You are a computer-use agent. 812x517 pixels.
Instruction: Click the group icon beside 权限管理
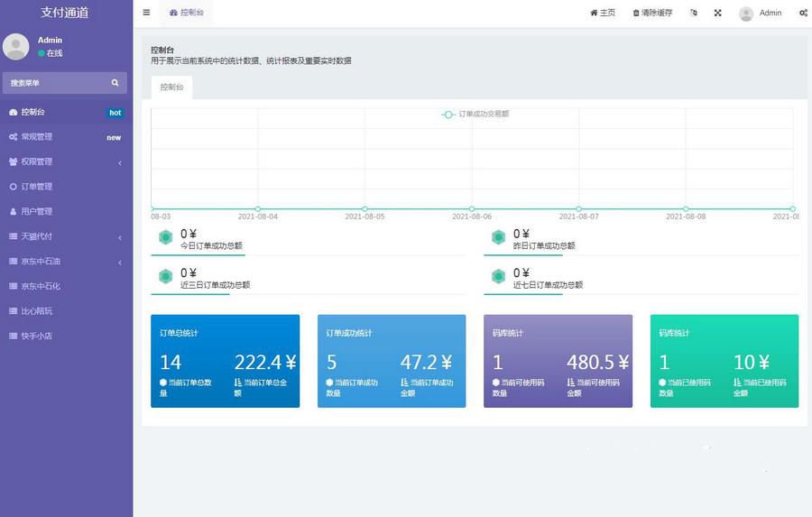point(13,162)
